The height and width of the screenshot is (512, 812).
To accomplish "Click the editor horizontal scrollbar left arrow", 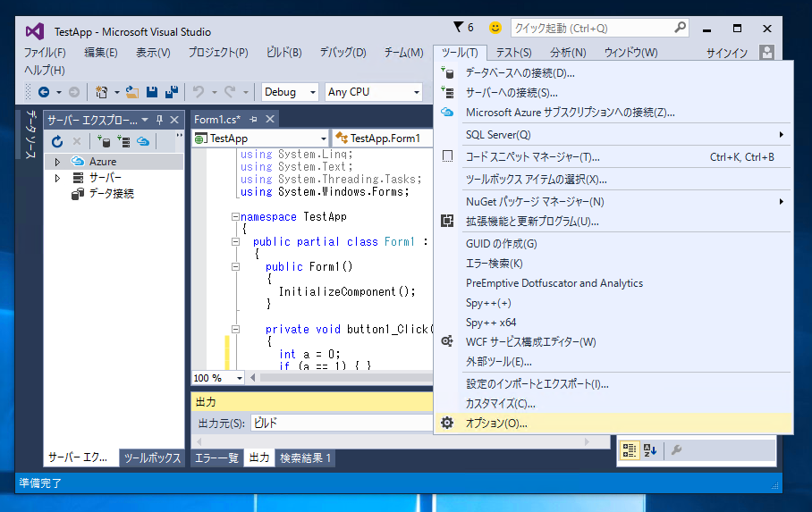I will [253, 377].
